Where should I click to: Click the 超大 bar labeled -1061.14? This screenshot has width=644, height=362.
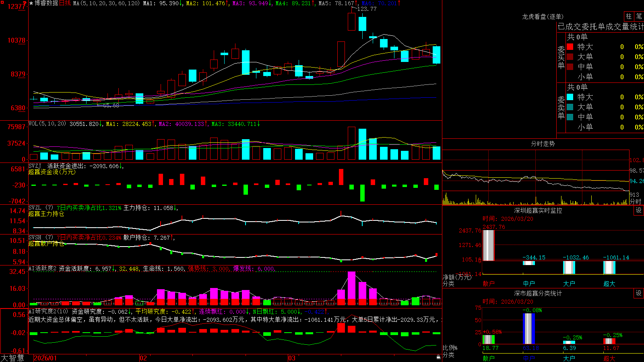[x=609, y=267]
